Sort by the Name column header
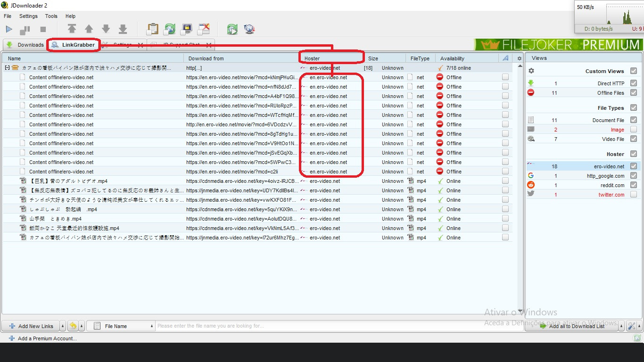The height and width of the screenshot is (362, 644). click(93, 58)
